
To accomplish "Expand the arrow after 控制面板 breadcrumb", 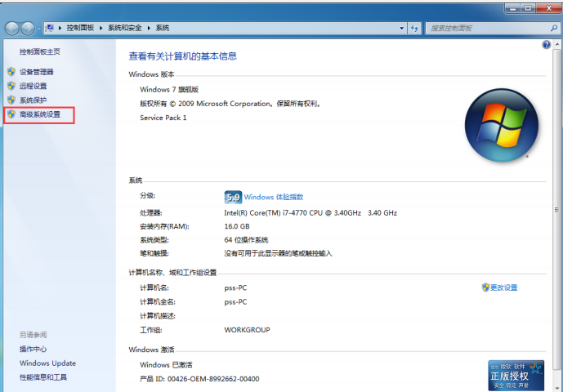I will tap(101, 28).
